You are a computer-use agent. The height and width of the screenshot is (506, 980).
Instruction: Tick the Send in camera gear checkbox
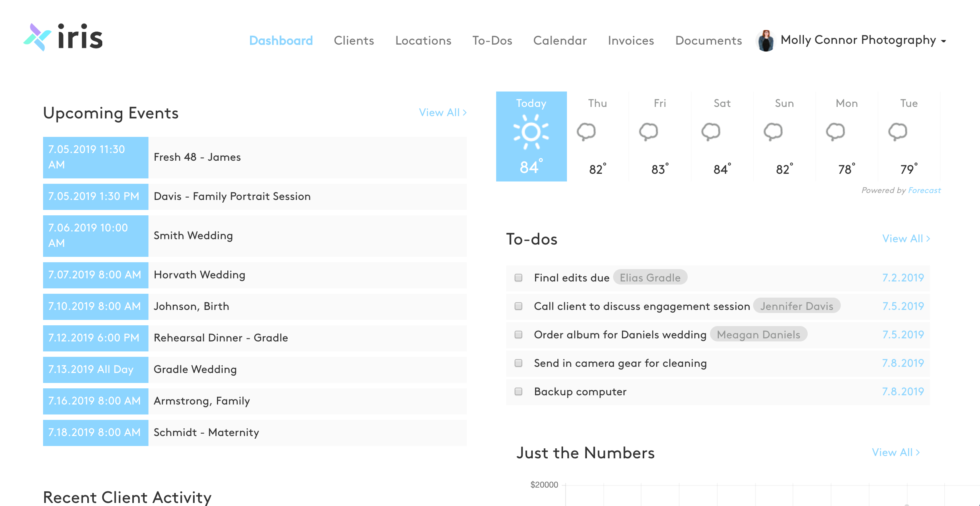coord(518,363)
